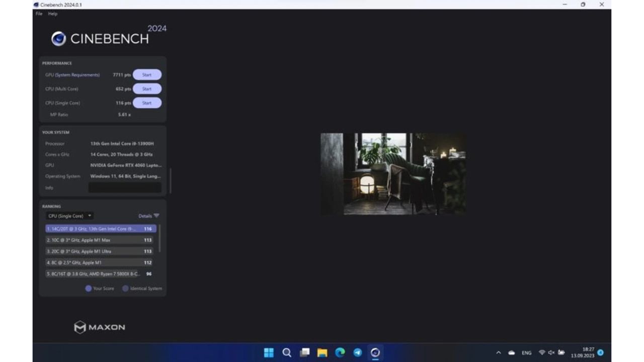Expand the system tray hidden icons chevron
The height and width of the screenshot is (362, 644).
[499, 353]
